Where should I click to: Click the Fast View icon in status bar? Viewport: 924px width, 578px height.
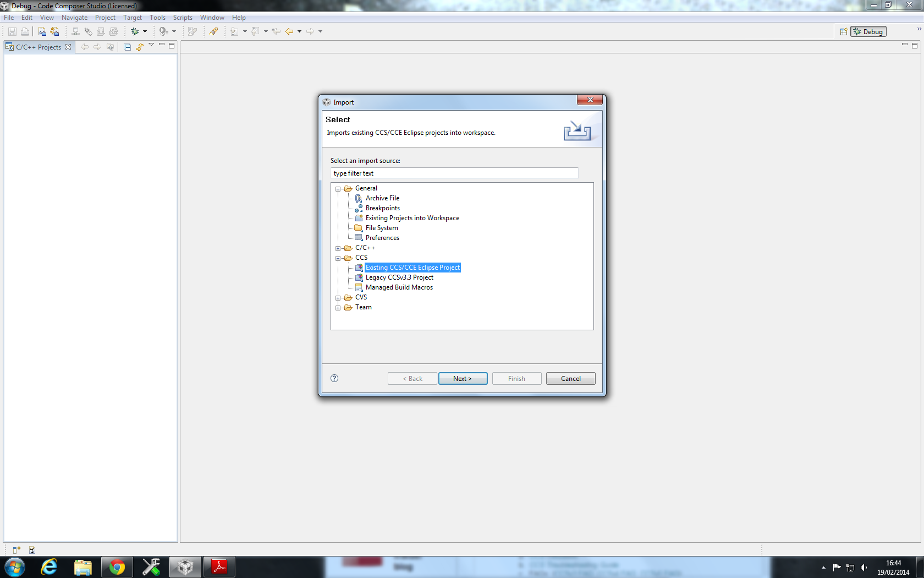coord(16,550)
